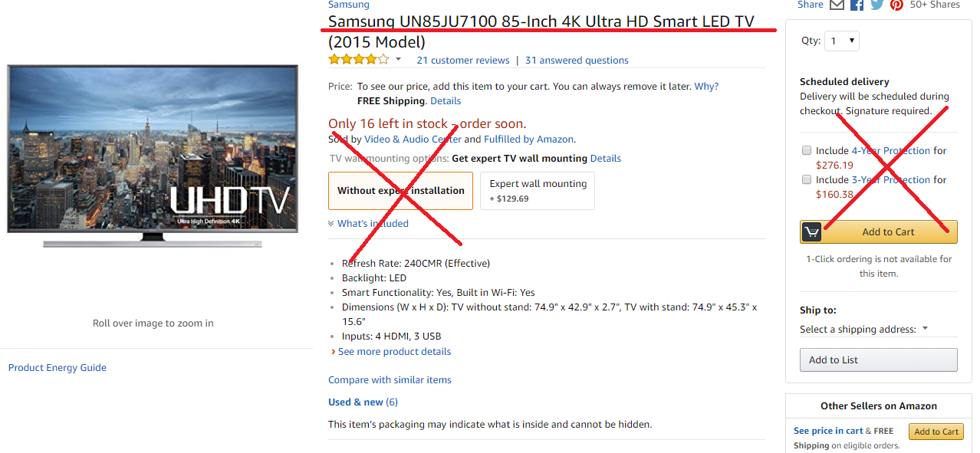Click the shopping cart icon on Add to Cart
Viewport: 980px width, 453px height.
click(811, 231)
